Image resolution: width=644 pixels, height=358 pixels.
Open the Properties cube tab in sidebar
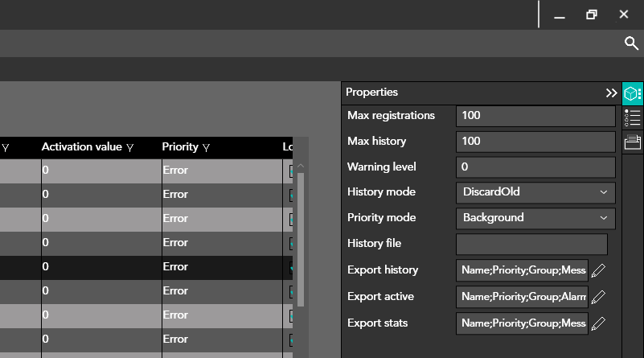pyautogui.click(x=633, y=93)
